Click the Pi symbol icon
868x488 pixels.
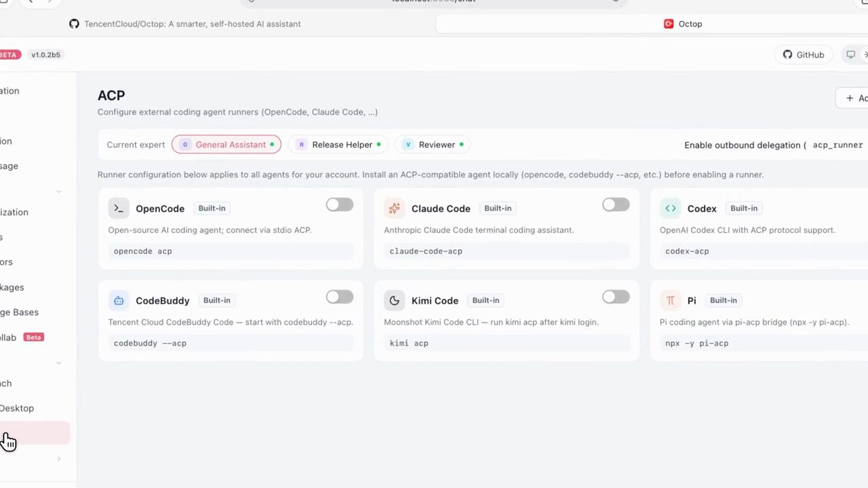coord(671,301)
